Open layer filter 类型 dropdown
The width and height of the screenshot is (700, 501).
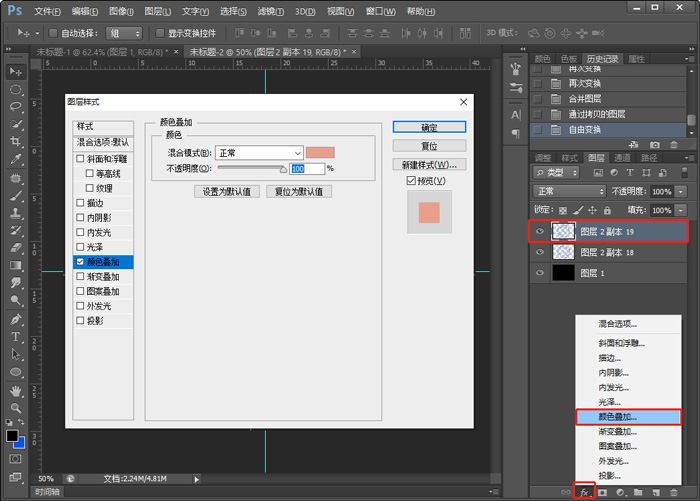click(x=556, y=172)
